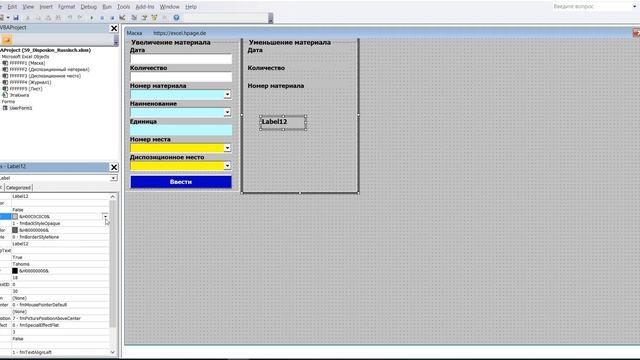Open the Insert object dropdown arrow in toolbar

click(x=8, y=18)
